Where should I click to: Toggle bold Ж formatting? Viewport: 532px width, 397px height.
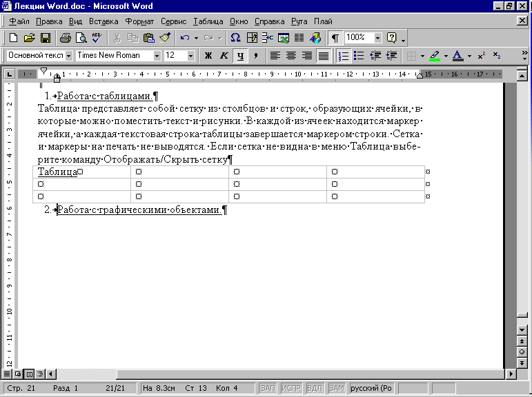coord(208,56)
